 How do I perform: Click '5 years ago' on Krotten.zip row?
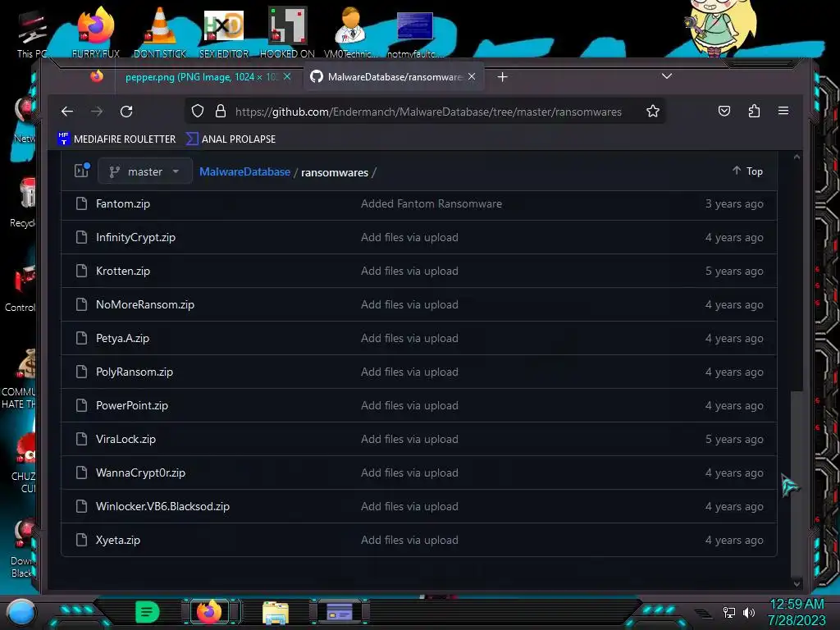click(x=734, y=271)
